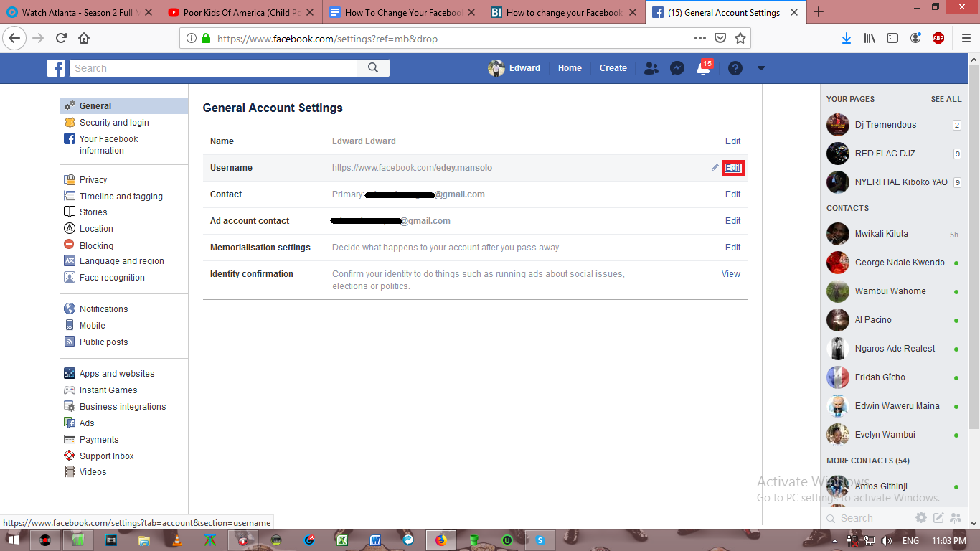980x551 pixels.
Task: Open Excel from the taskbar
Action: pos(343,540)
